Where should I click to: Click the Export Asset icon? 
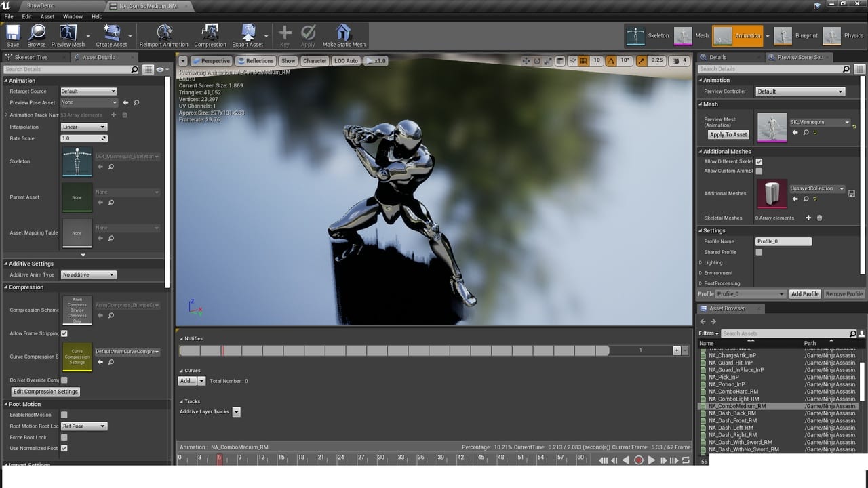pos(248,35)
